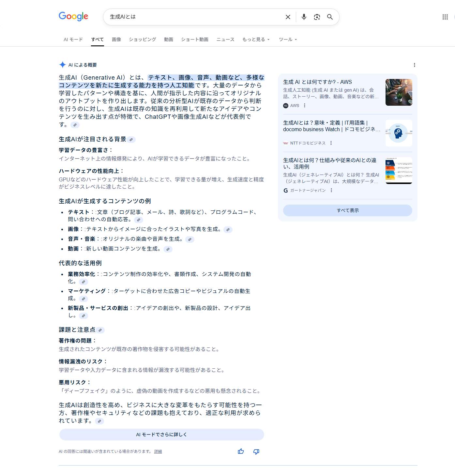
Task: Switch to the AI モード tab
Action: coord(73,39)
